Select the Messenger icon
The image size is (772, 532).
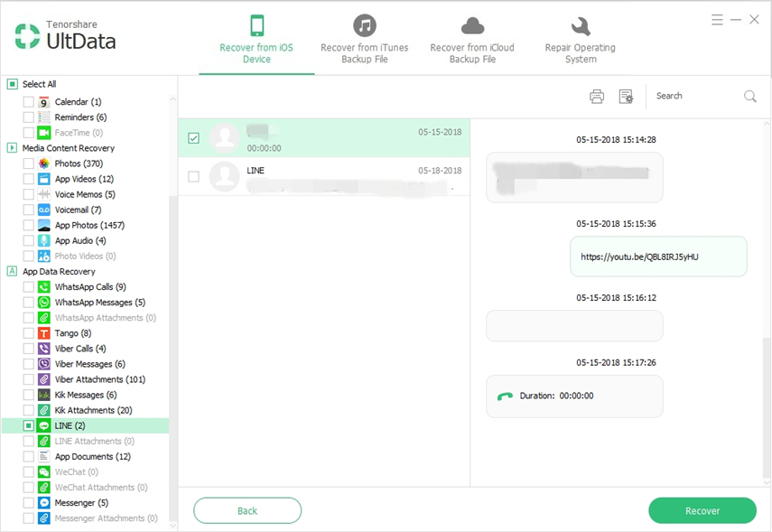[x=44, y=502]
